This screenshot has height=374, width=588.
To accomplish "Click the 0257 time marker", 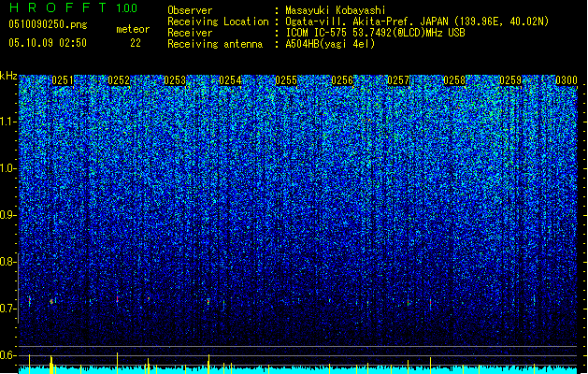I will tap(398, 80).
